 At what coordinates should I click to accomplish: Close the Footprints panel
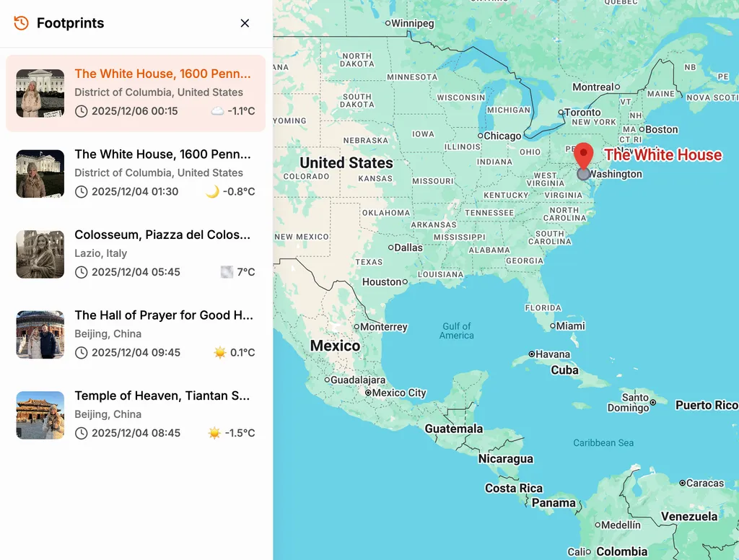coord(245,23)
